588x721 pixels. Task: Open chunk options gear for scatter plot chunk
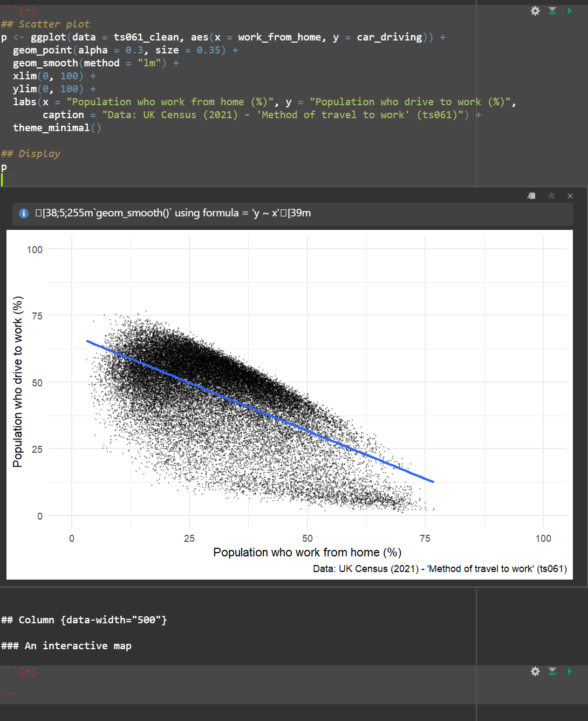(x=535, y=11)
